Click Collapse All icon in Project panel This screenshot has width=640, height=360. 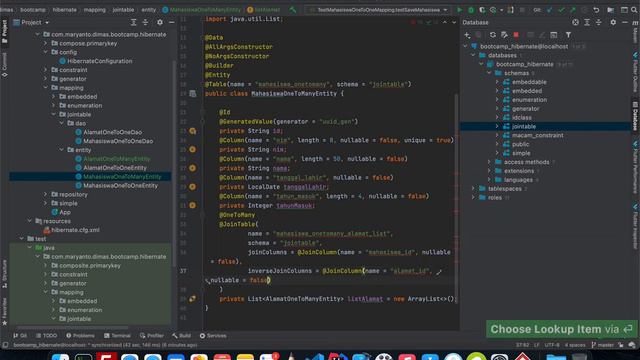(145, 22)
